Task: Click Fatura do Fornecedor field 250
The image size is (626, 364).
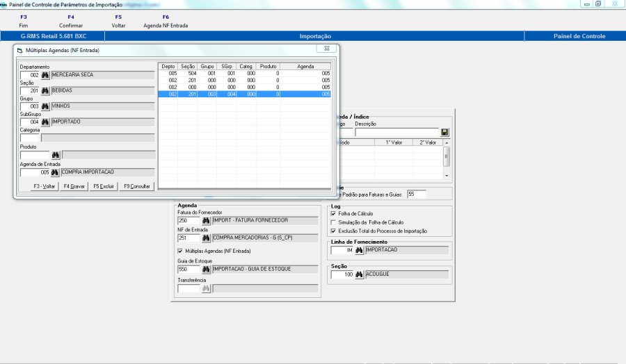Action: (x=188, y=220)
